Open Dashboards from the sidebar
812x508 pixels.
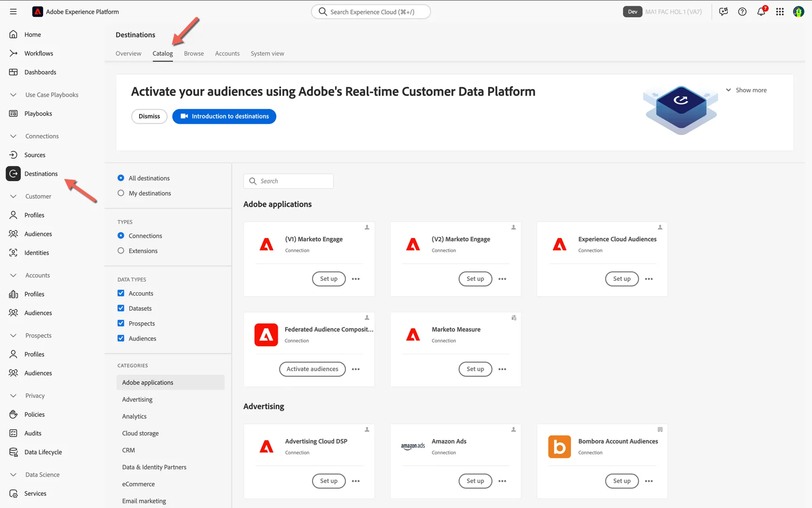pos(40,72)
